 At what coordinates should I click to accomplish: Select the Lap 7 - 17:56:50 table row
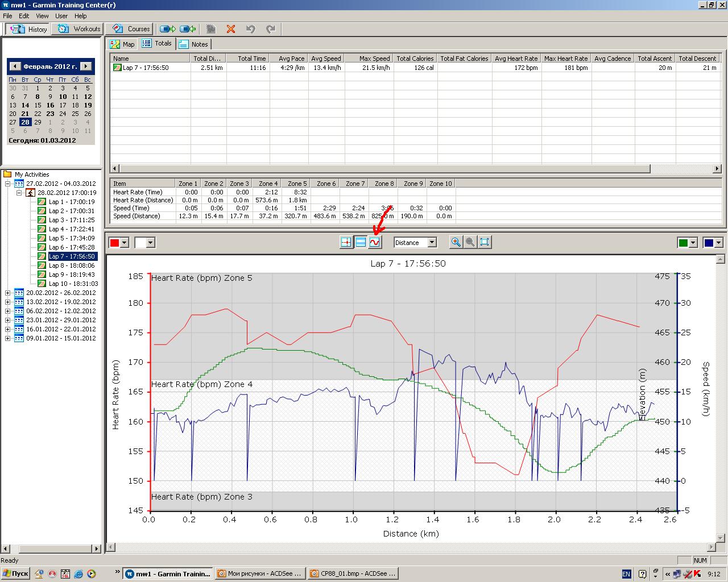pyautogui.click(x=416, y=67)
